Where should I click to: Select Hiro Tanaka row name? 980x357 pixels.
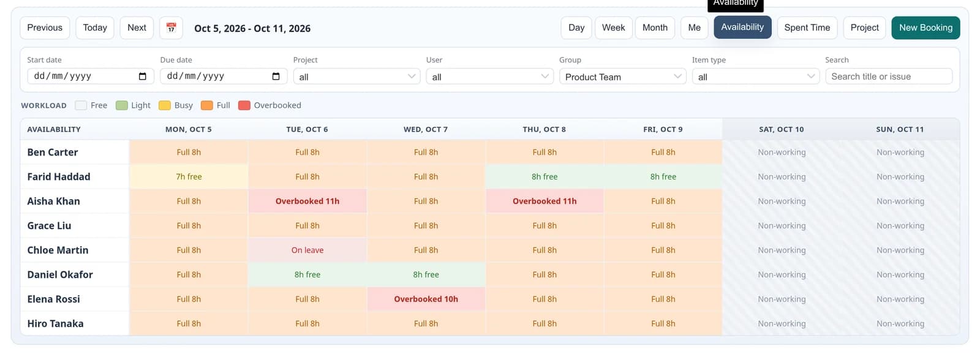point(55,324)
